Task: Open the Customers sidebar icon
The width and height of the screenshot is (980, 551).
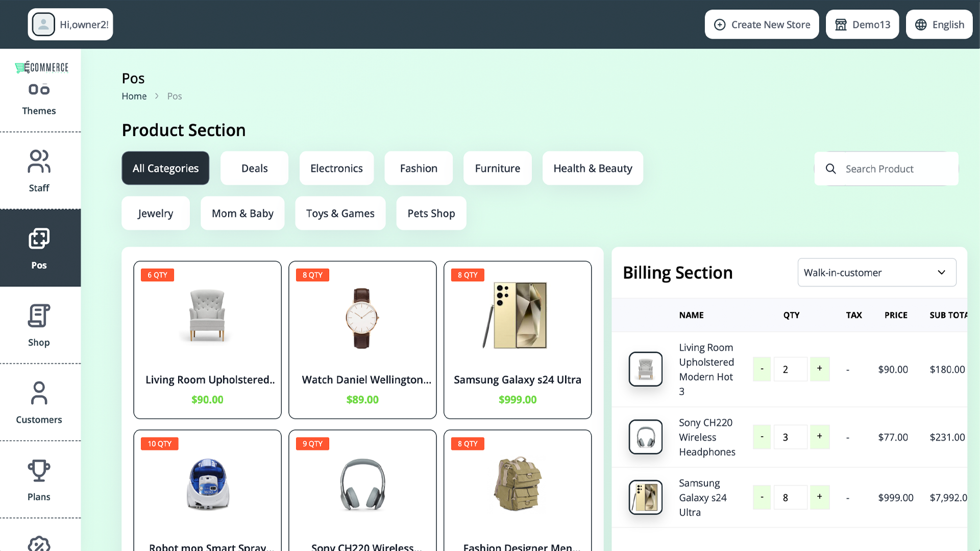Action: [x=39, y=393]
